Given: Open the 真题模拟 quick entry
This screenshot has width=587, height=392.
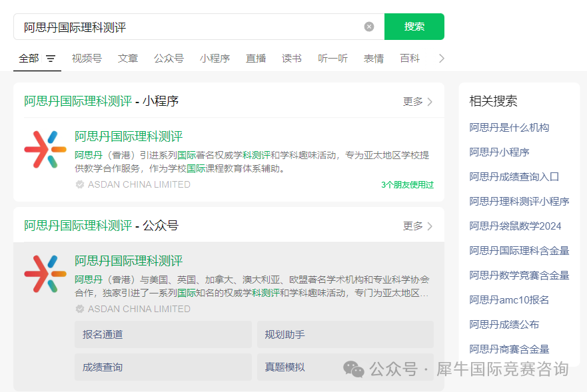Looking at the screenshot, I should point(345,367).
